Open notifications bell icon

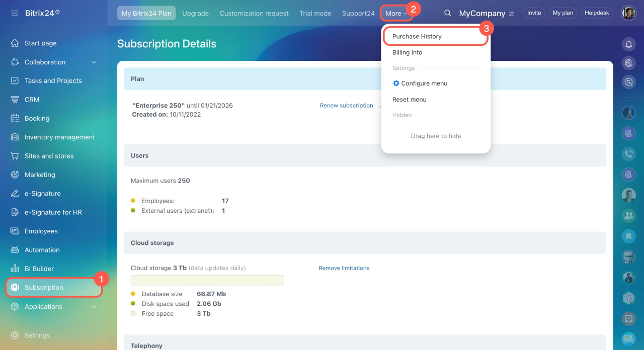628,44
